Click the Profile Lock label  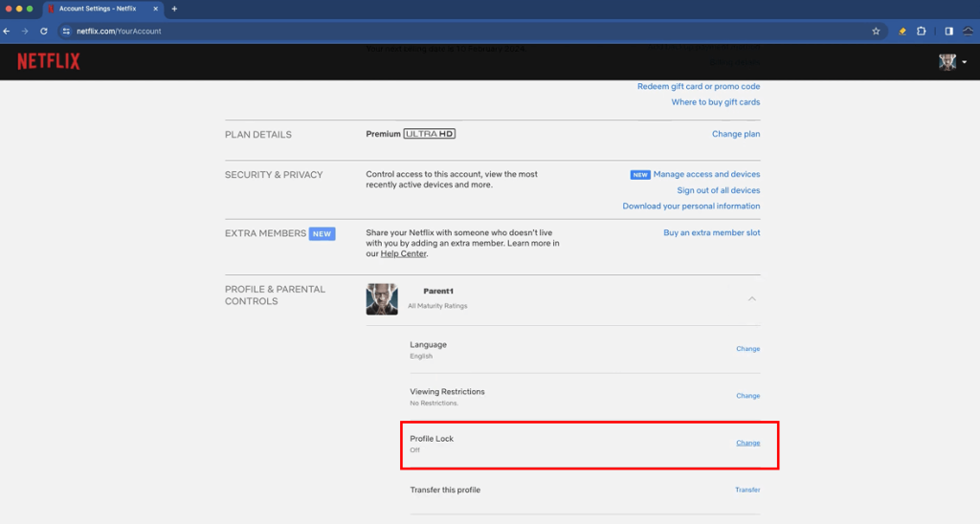coord(432,439)
